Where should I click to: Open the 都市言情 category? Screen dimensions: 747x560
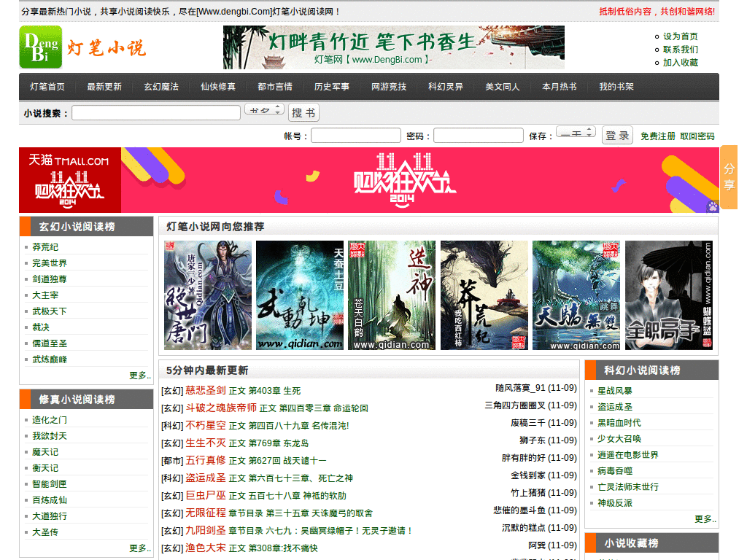point(275,87)
